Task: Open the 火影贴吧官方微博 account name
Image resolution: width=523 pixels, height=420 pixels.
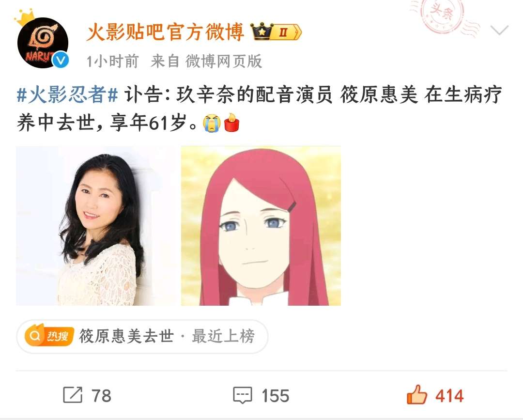Action: click(165, 32)
